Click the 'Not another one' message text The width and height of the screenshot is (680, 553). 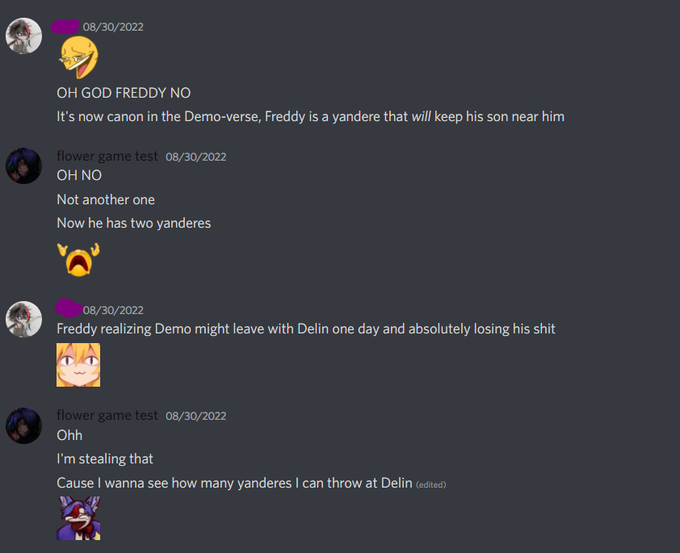106,200
